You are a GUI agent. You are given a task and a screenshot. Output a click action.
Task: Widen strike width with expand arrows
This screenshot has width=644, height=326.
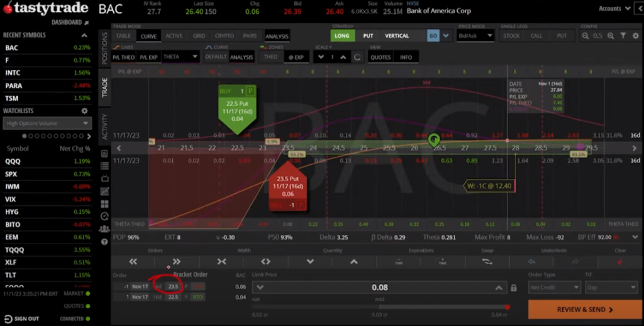[x=265, y=262]
